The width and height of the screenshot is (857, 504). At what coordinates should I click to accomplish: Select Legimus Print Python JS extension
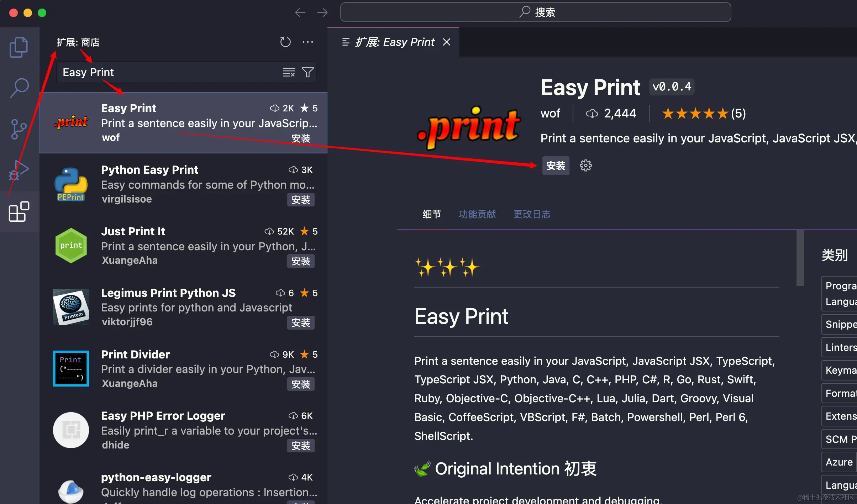tap(183, 307)
